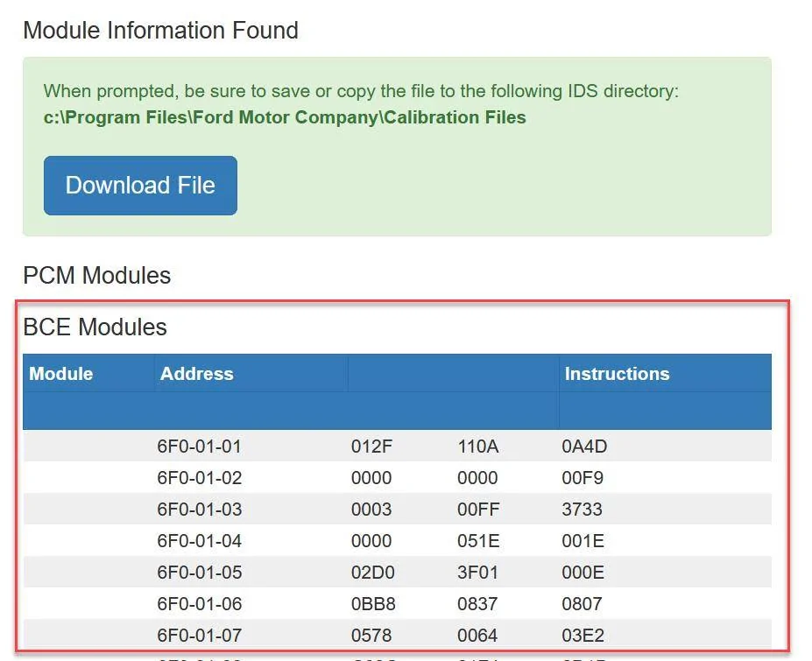Click the Address column header

coord(197,374)
